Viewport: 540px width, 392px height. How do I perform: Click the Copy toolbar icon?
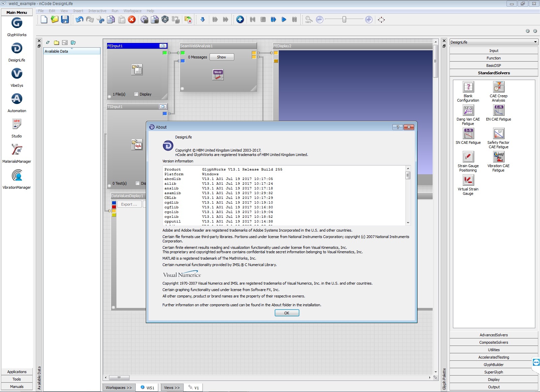pyautogui.click(x=111, y=20)
